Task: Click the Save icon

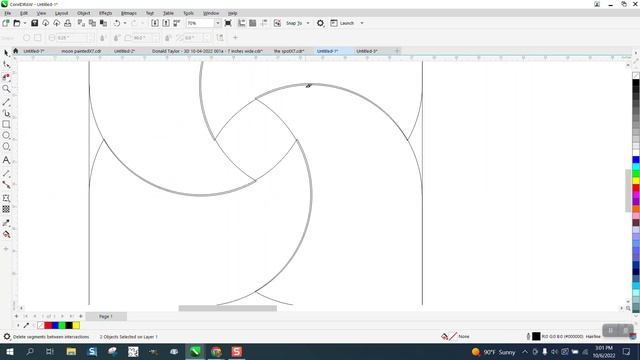Action: 35,23
